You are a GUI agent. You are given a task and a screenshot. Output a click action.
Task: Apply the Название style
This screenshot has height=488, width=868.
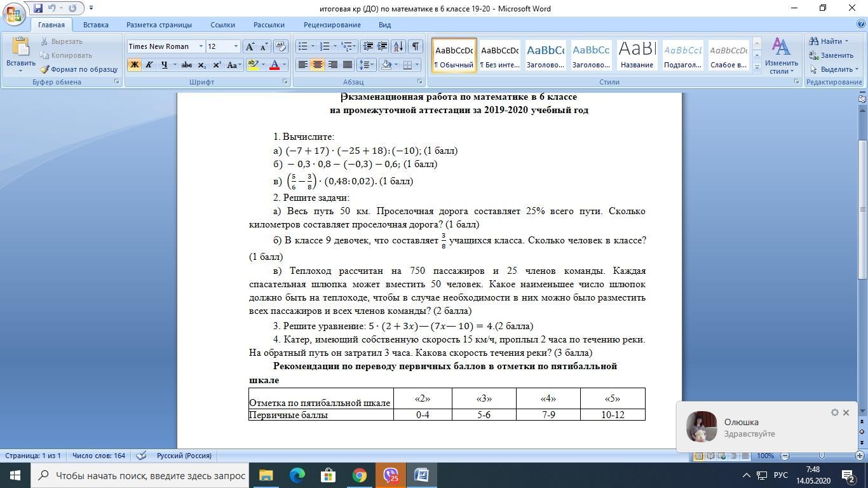point(637,55)
